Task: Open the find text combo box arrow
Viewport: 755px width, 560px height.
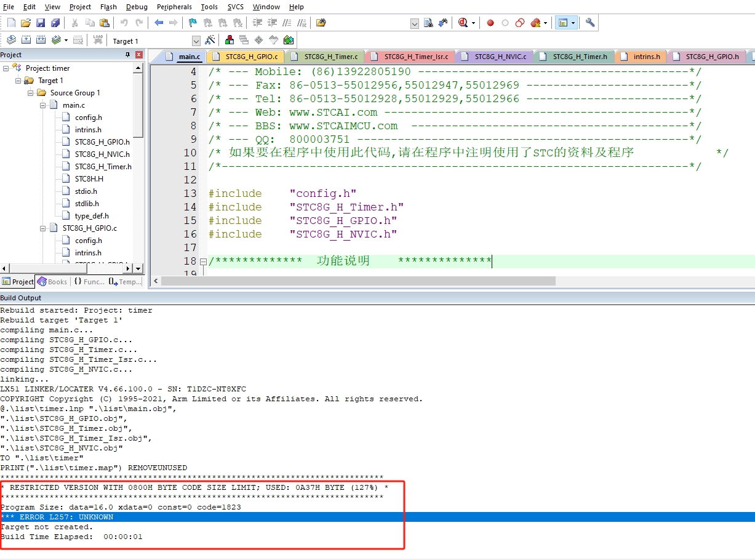Action: pyautogui.click(x=414, y=23)
